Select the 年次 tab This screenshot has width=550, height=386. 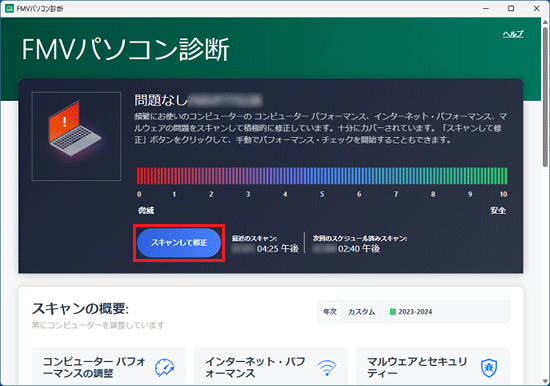(x=330, y=312)
